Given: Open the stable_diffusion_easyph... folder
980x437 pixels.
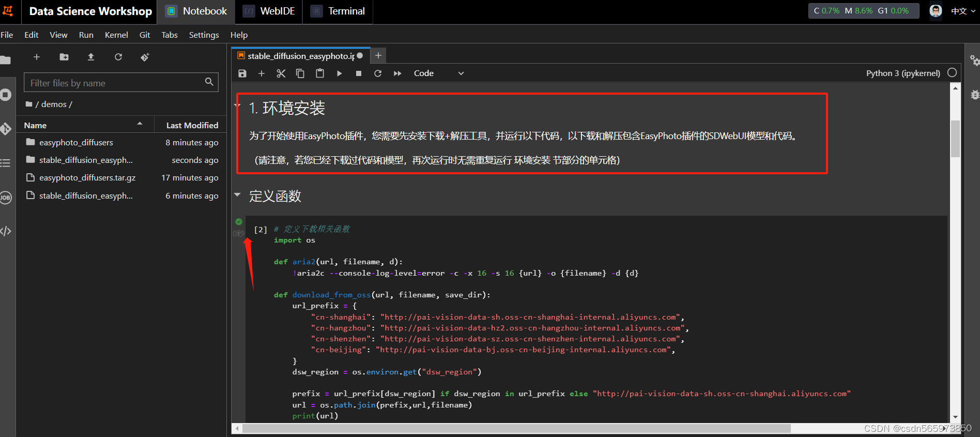Looking at the screenshot, I should (122, 160).
